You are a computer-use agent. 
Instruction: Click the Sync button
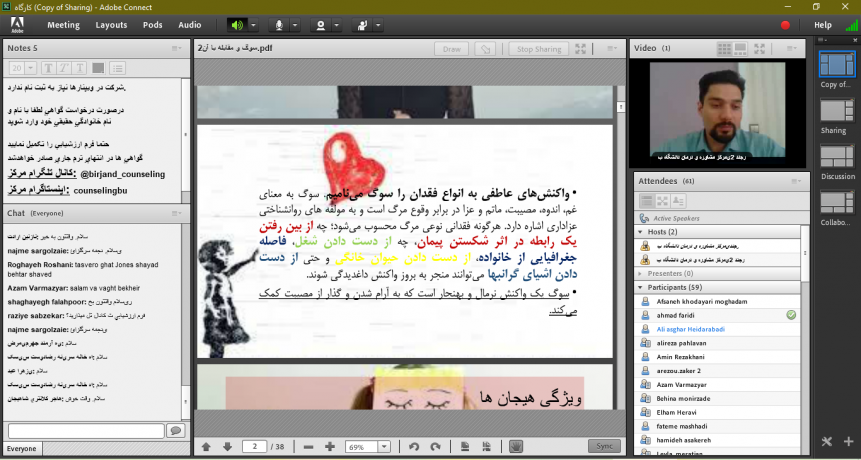604,446
